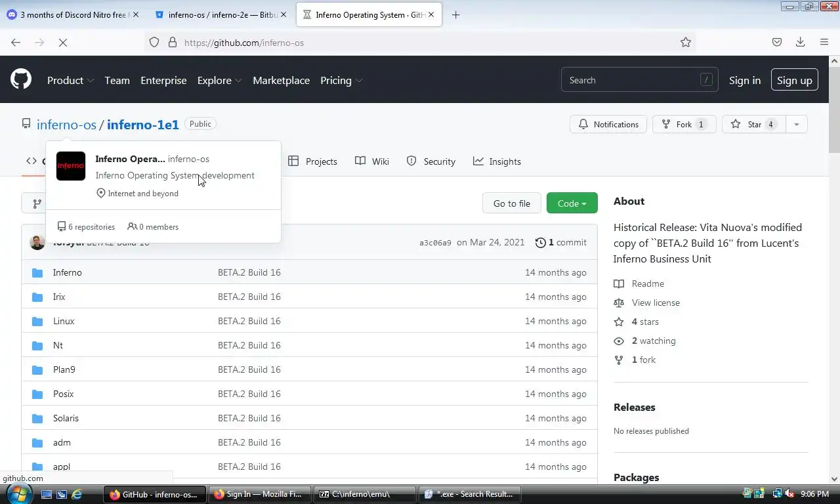Open the Enterprise navigation link

point(163,80)
